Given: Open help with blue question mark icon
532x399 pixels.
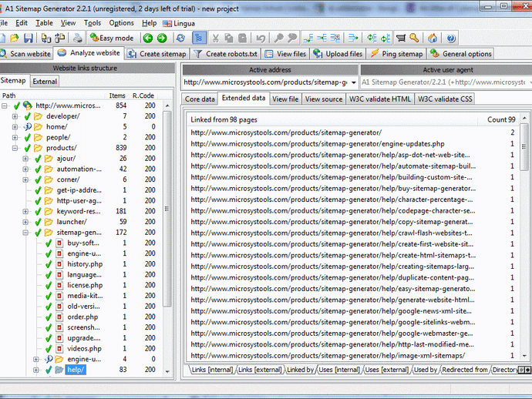Looking at the screenshot, I should click(x=451, y=38).
